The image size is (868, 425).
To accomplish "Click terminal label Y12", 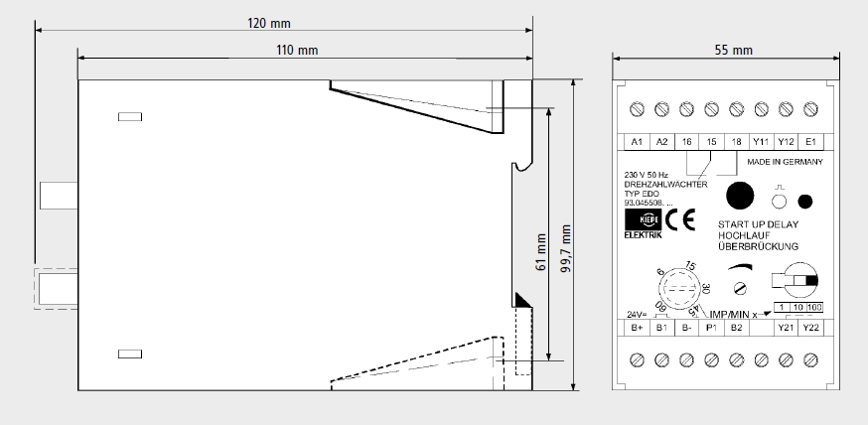I will point(785,142).
